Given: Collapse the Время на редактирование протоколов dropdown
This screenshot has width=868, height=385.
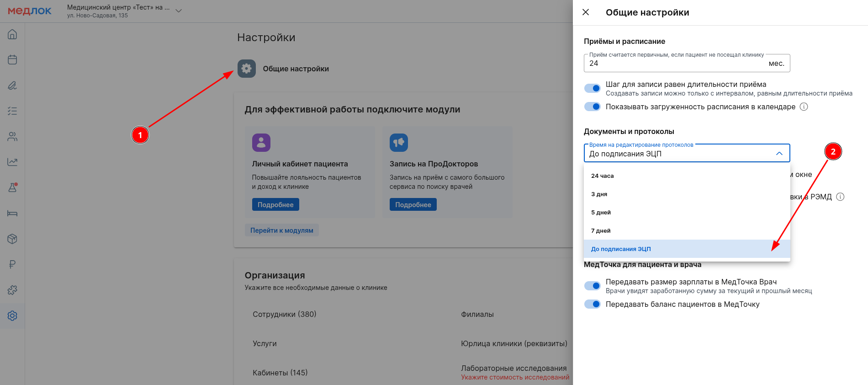Looking at the screenshot, I should tap(779, 154).
